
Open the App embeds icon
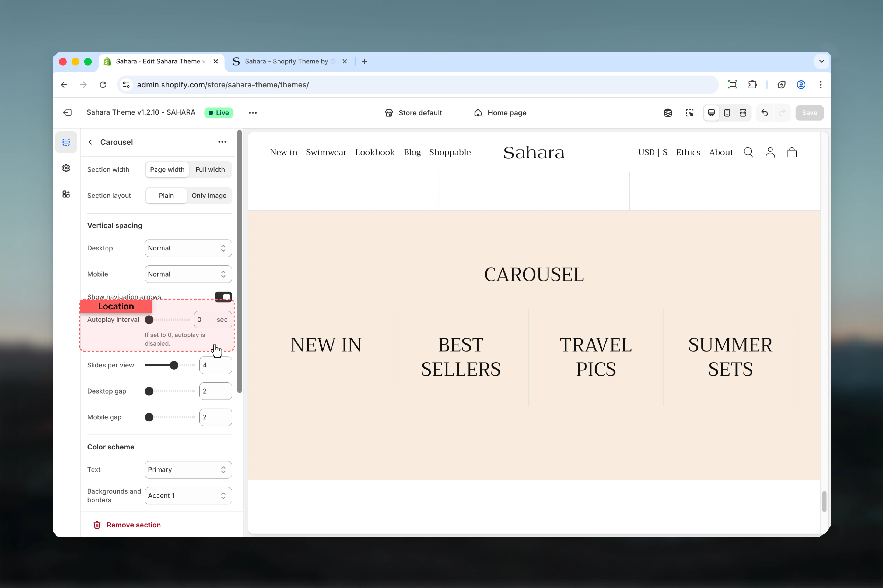tap(66, 194)
